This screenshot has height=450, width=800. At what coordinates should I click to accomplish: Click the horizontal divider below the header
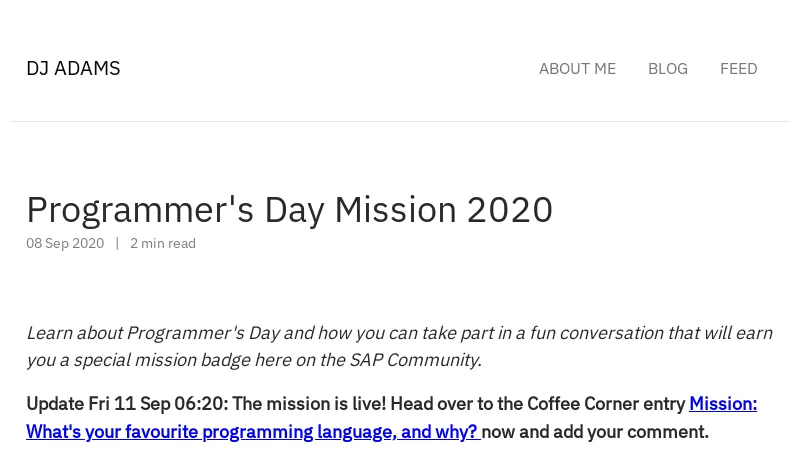(x=400, y=122)
